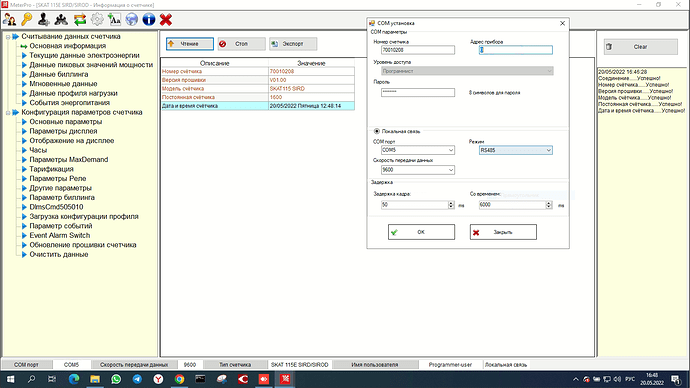Open Google Chrome from the taskbar
Image resolution: width=690 pixels, height=388 pixels.
coord(179,379)
